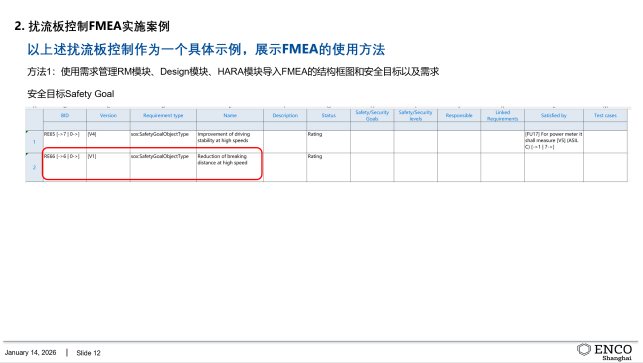Click the RE85 requirement ID cell

point(65,142)
